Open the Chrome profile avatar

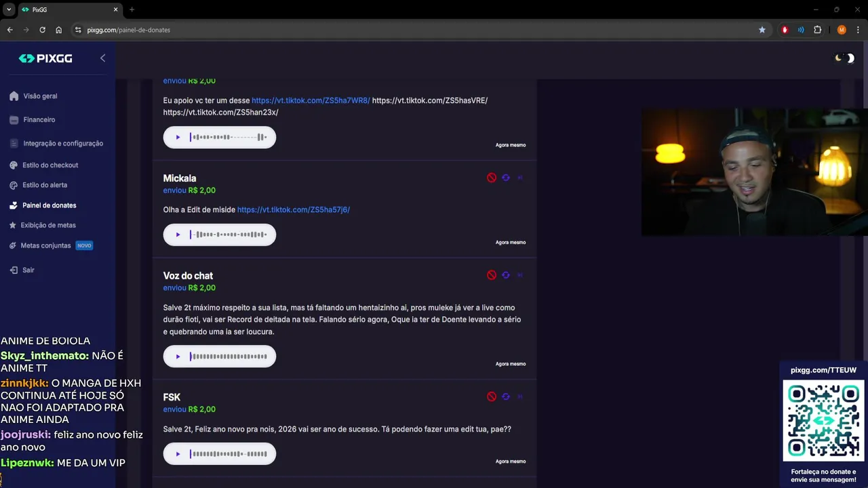pos(842,30)
